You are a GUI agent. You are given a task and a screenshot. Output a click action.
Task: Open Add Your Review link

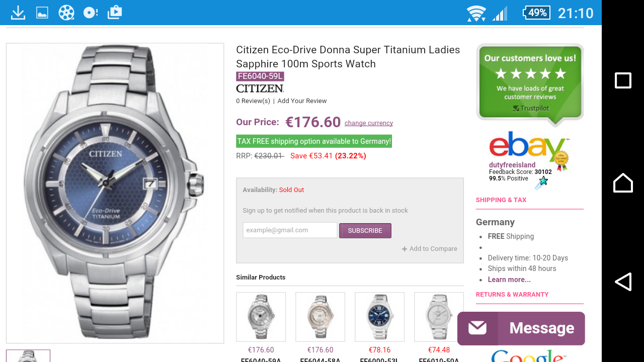tap(302, 101)
